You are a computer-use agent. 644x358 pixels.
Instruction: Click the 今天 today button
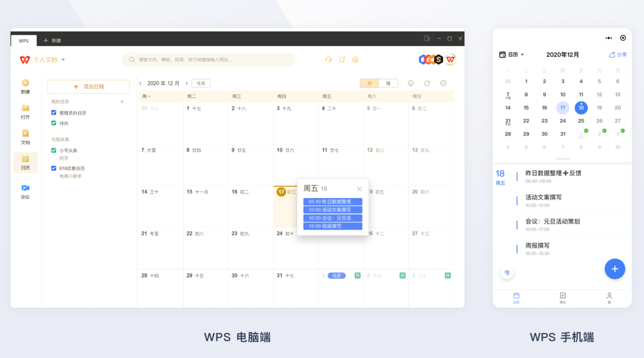201,84
